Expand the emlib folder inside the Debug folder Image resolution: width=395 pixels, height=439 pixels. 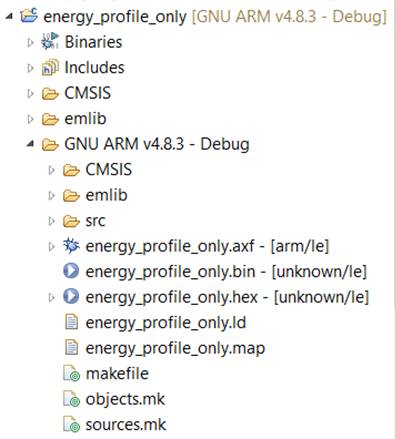click(51, 195)
